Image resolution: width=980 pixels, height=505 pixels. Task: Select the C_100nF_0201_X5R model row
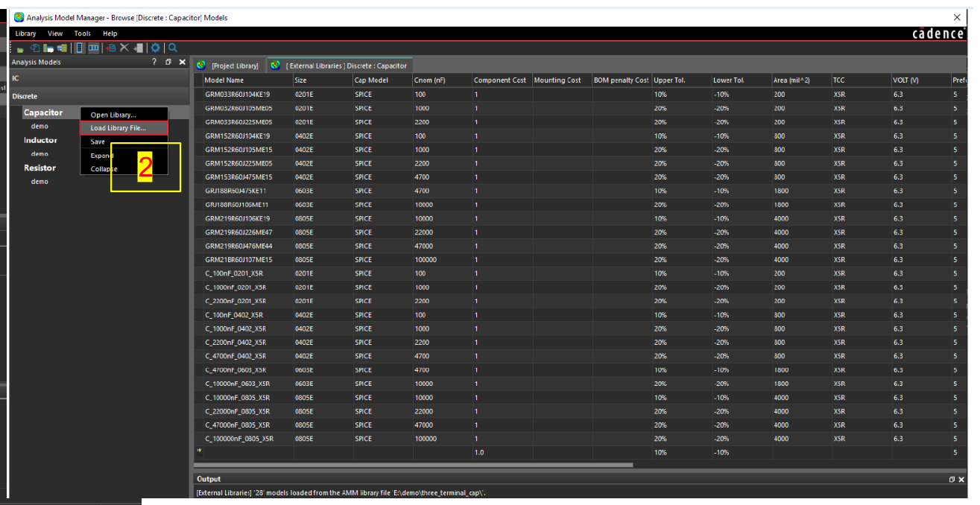point(580,273)
